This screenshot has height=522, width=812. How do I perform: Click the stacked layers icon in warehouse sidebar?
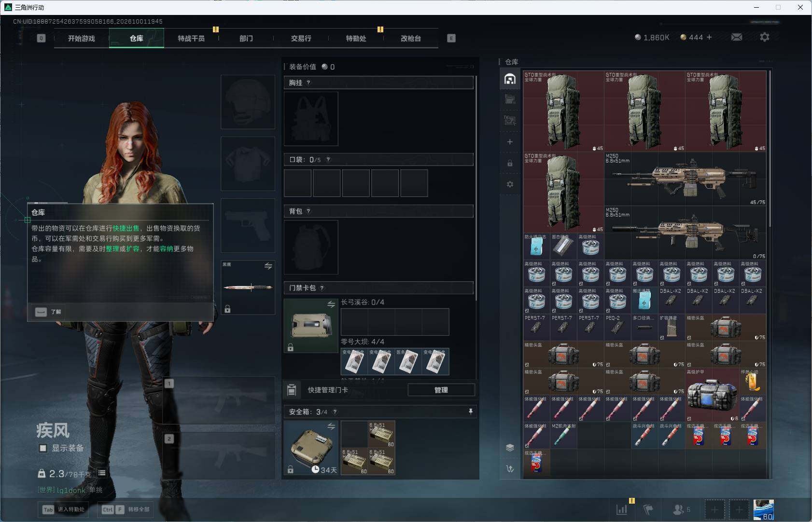[x=510, y=448]
